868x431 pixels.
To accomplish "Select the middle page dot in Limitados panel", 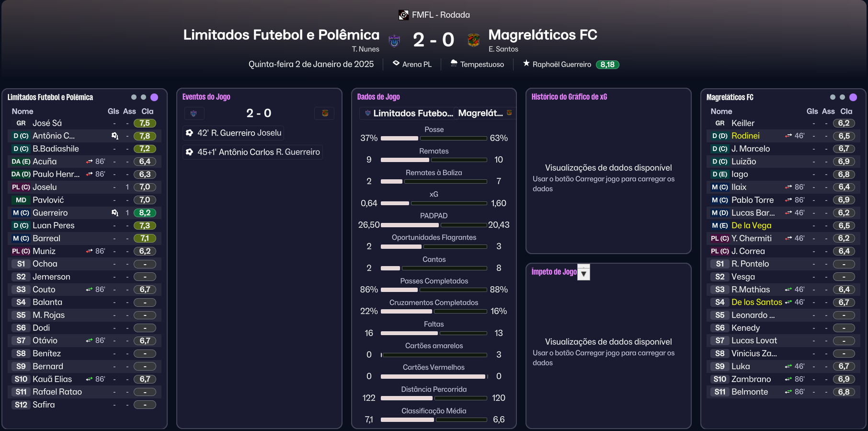I will (143, 97).
